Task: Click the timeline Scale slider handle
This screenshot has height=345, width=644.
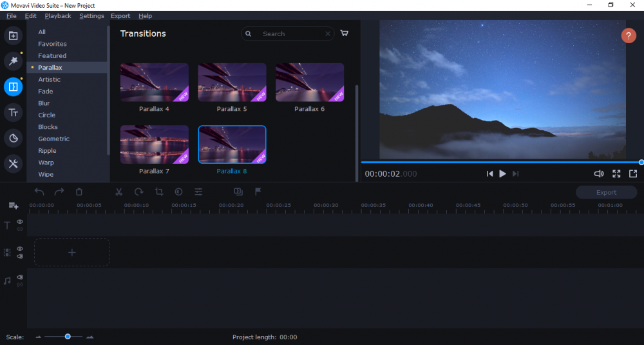Action: tap(68, 337)
